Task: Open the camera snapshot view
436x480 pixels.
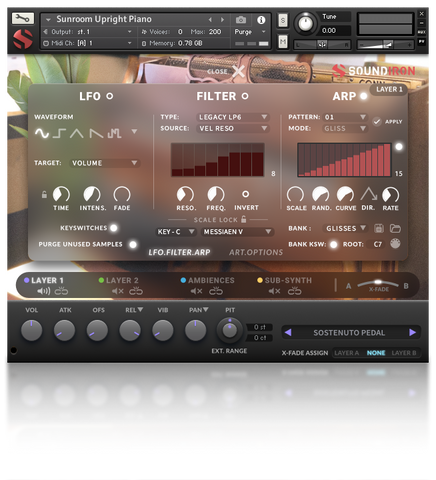Action: click(x=241, y=20)
